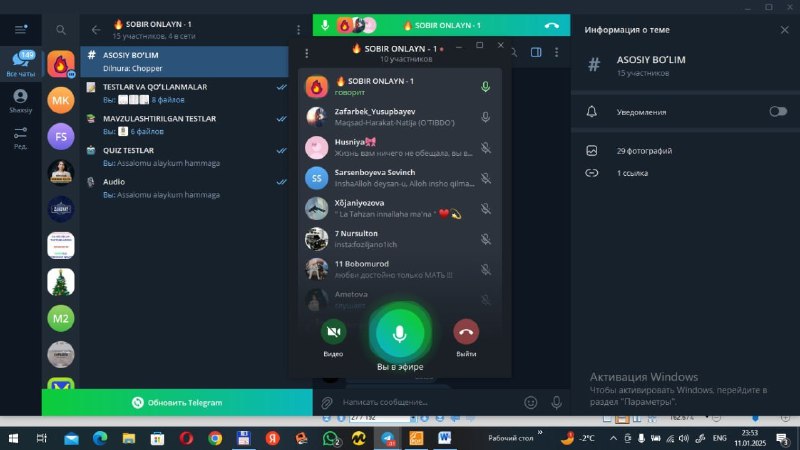The width and height of the screenshot is (800, 450).
Task: Record a voice message using the microphone icon
Action: [557, 403]
